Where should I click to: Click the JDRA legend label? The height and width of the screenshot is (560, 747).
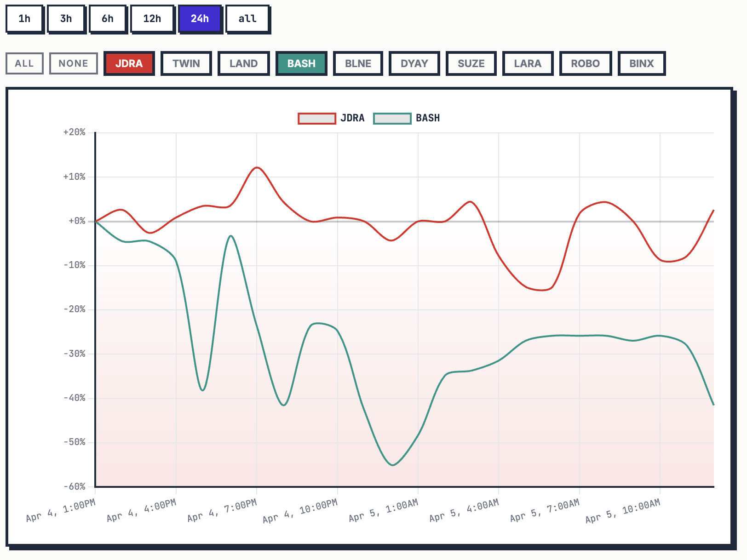tap(352, 118)
